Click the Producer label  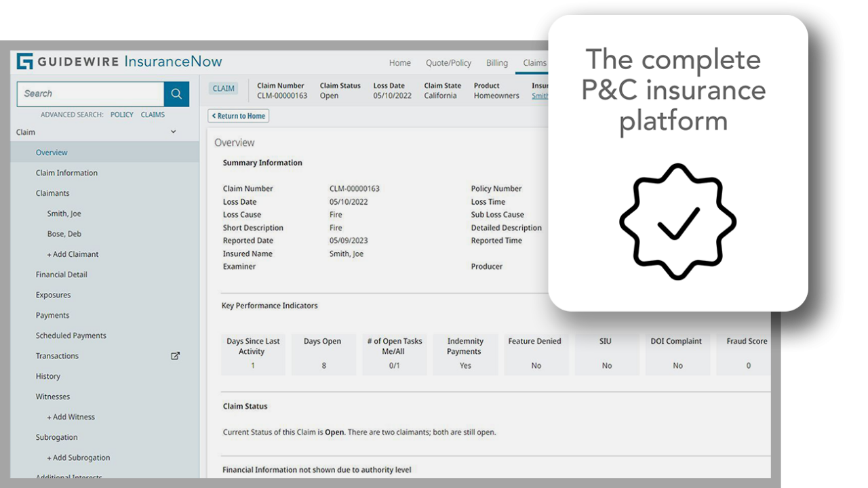point(487,266)
